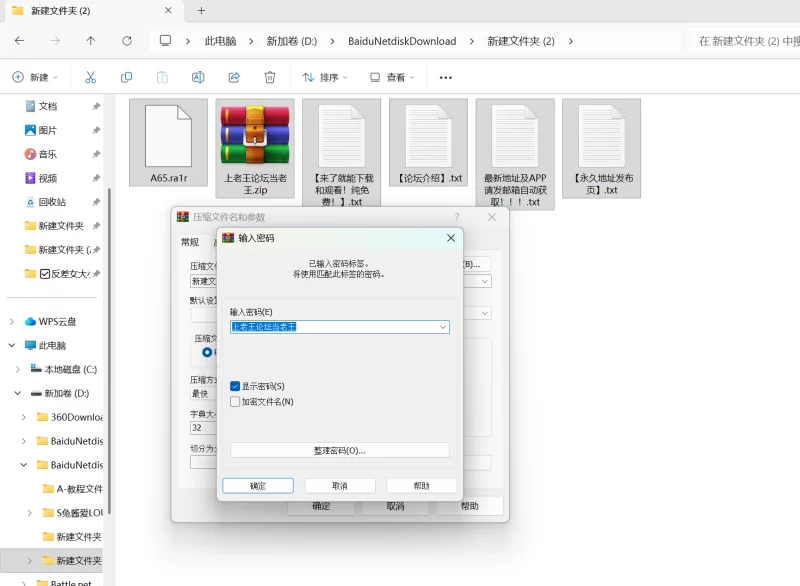Screen dimensions: 800x586
Task: Click the Refresh icon in the address bar
Action: pyautogui.click(x=126, y=42)
